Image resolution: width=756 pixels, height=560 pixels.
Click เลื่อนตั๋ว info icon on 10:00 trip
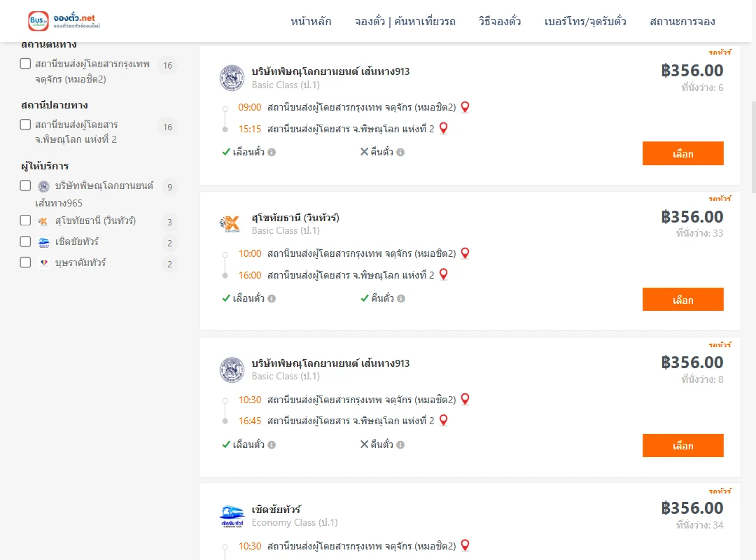click(272, 299)
